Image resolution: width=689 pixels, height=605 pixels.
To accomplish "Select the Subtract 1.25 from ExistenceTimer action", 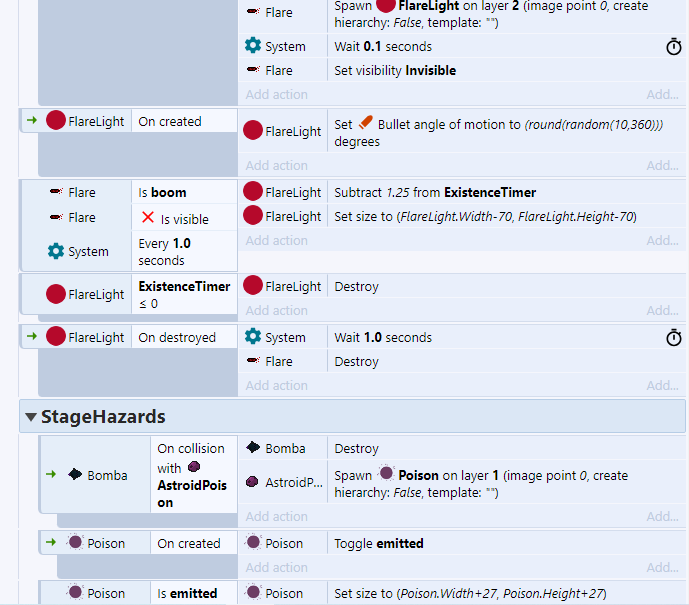I will point(435,192).
